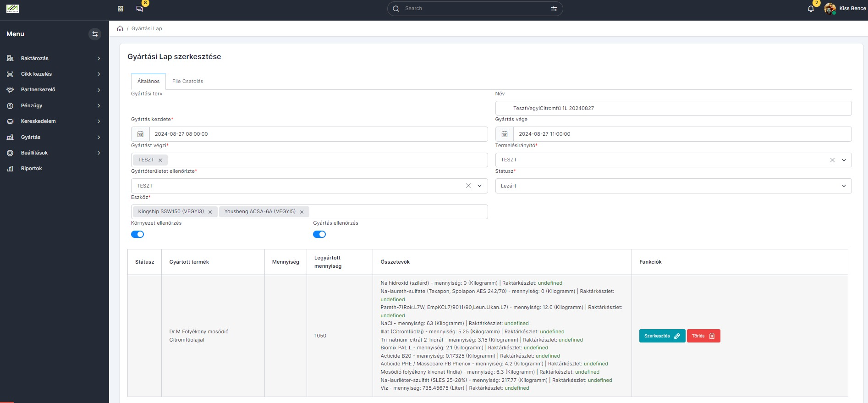Image resolution: width=868 pixels, height=403 pixels.
Task: Click Gyártást végzi multi-select field
Action: 309,160
